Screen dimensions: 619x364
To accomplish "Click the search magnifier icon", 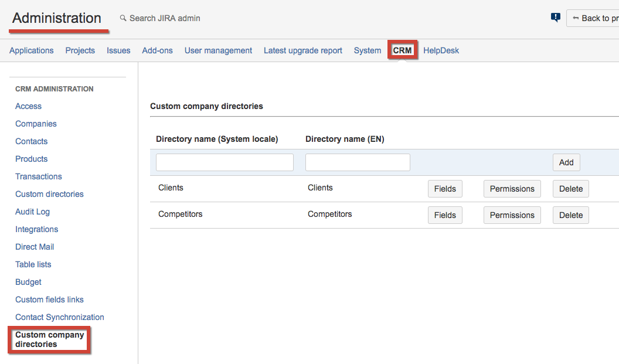I will tap(123, 18).
